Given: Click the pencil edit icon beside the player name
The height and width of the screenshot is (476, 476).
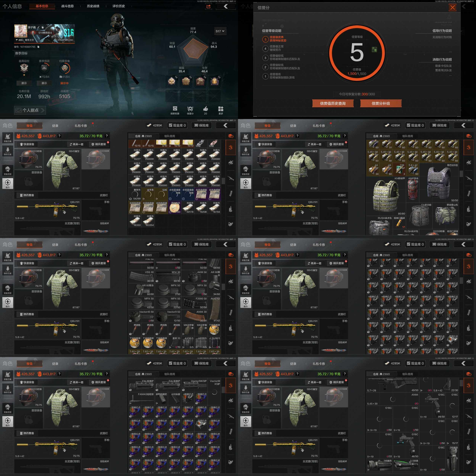Looking at the screenshot, I should click(38, 27).
